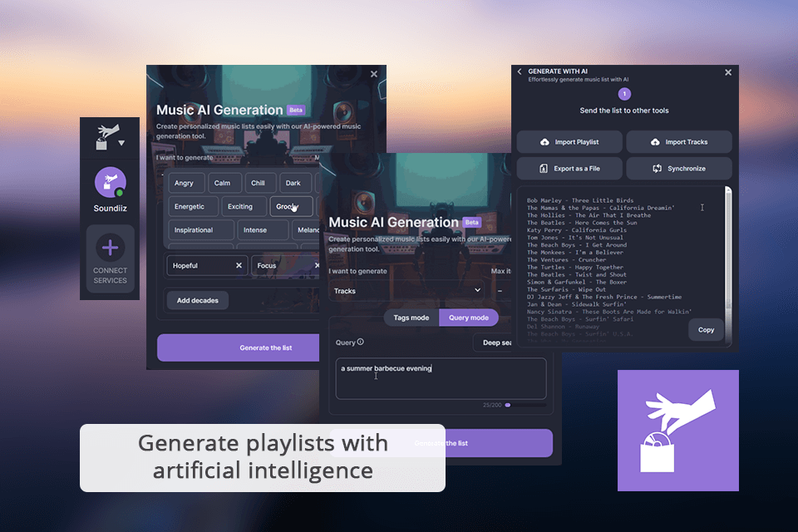This screenshot has height=532, width=798.
Task: Switch to Query mode tab
Action: coord(469,318)
